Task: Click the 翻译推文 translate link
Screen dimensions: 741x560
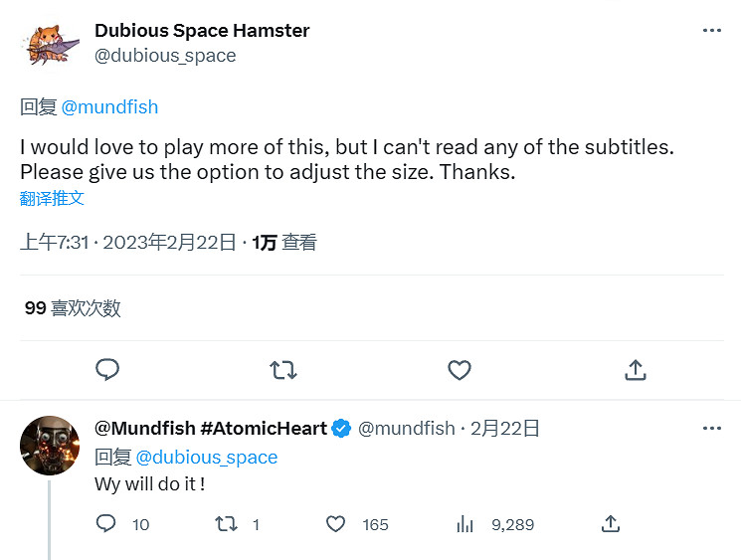Action: point(52,198)
